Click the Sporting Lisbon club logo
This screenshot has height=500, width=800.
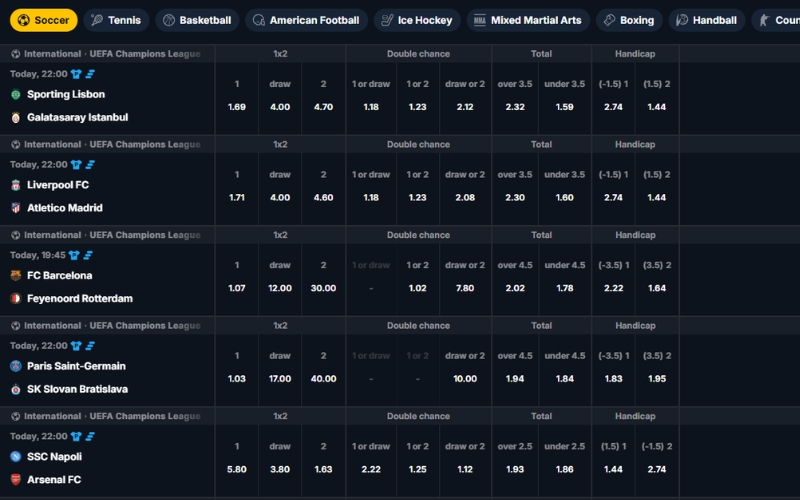click(x=16, y=94)
